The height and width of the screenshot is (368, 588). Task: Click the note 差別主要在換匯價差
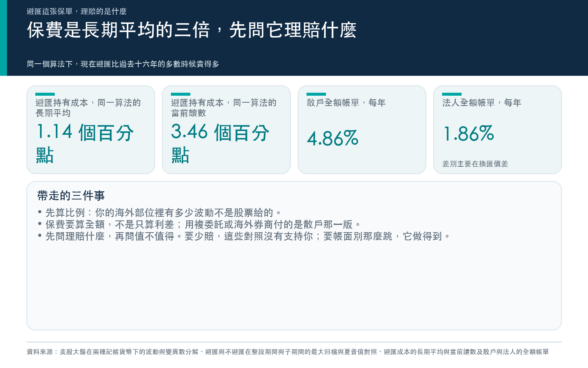(x=475, y=164)
